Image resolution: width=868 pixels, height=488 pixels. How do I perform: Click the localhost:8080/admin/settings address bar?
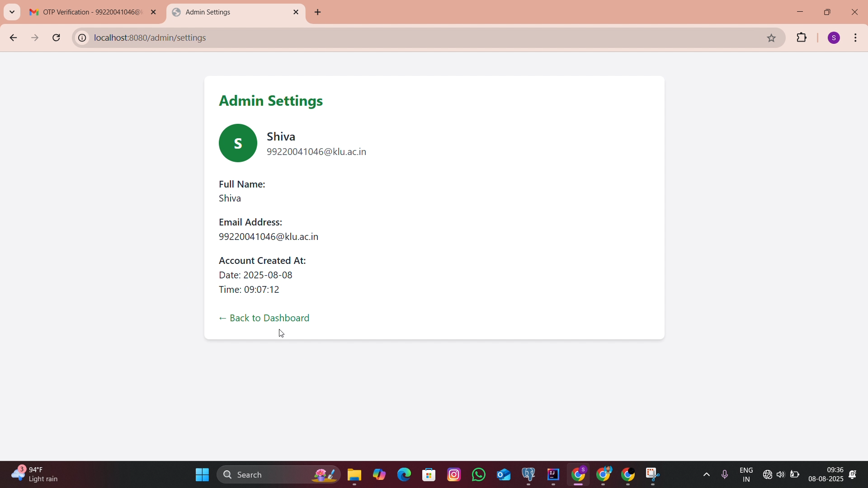tap(151, 38)
